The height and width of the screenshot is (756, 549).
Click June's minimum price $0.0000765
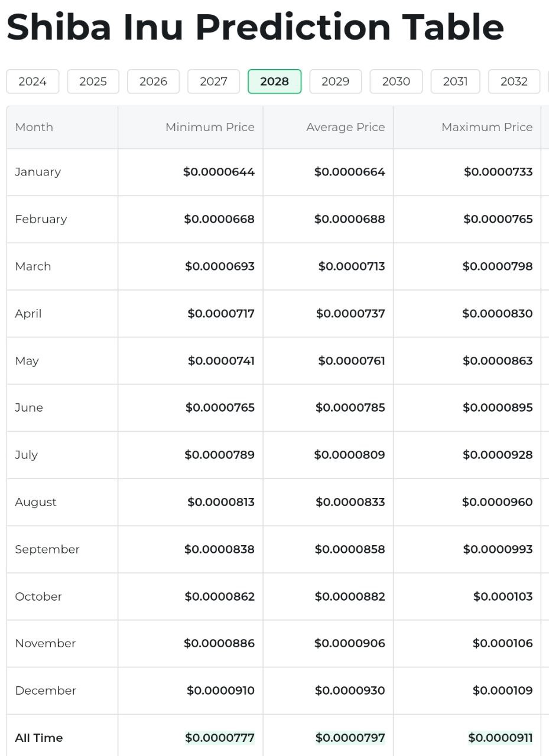point(220,408)
